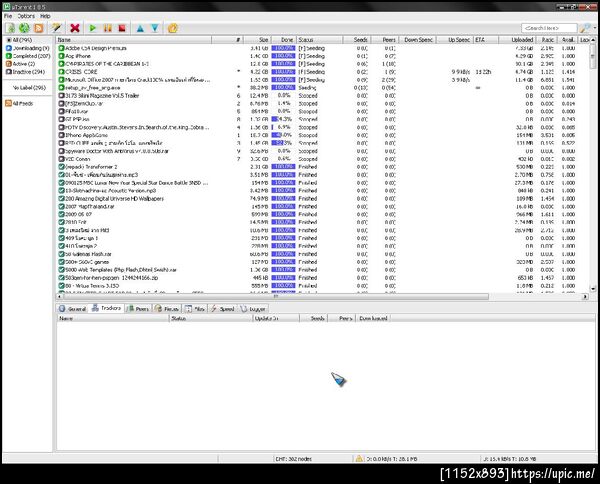This screenshot has width=600, height=484.
Task: Select the Microsoft Office 2007 torrent
Action: [x=321, y=80]
